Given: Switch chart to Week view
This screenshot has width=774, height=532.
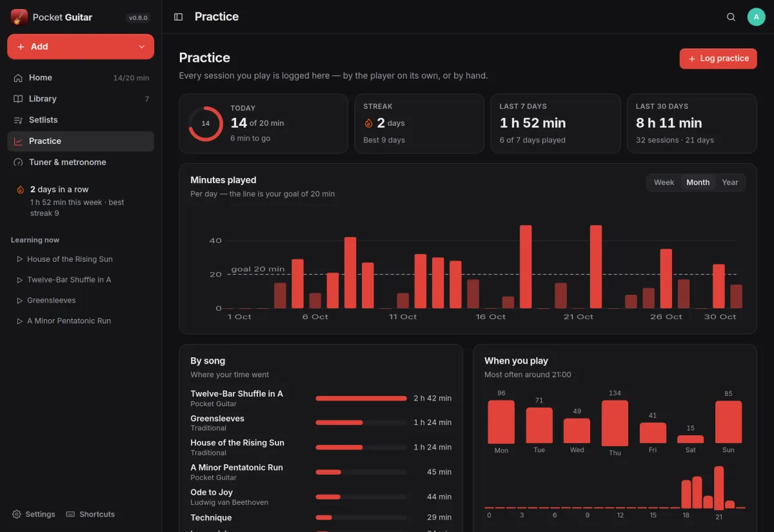Looking at the screenshot, I should 664,182.
